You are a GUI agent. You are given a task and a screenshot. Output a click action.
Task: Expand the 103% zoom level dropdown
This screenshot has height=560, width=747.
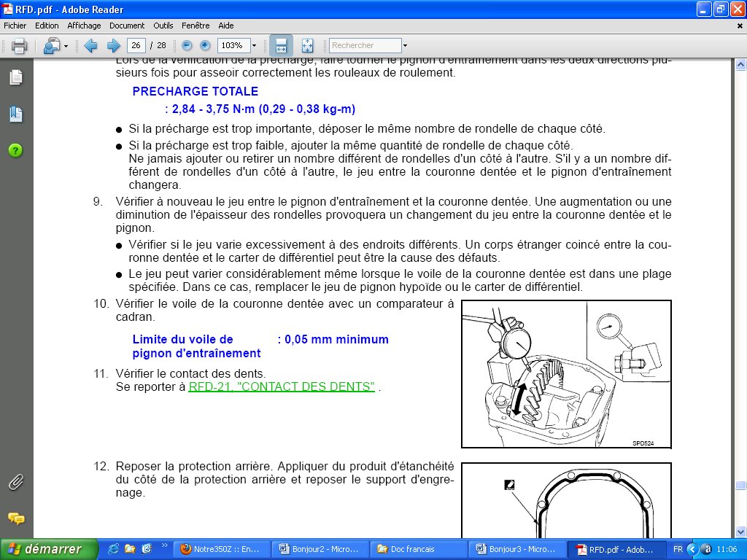tap(254, 46)
